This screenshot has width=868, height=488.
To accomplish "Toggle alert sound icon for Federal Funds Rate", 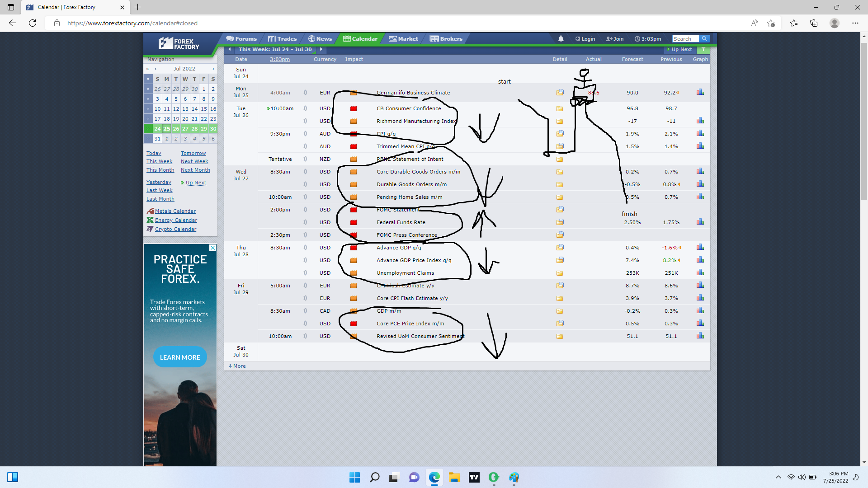I will [305, 222].
